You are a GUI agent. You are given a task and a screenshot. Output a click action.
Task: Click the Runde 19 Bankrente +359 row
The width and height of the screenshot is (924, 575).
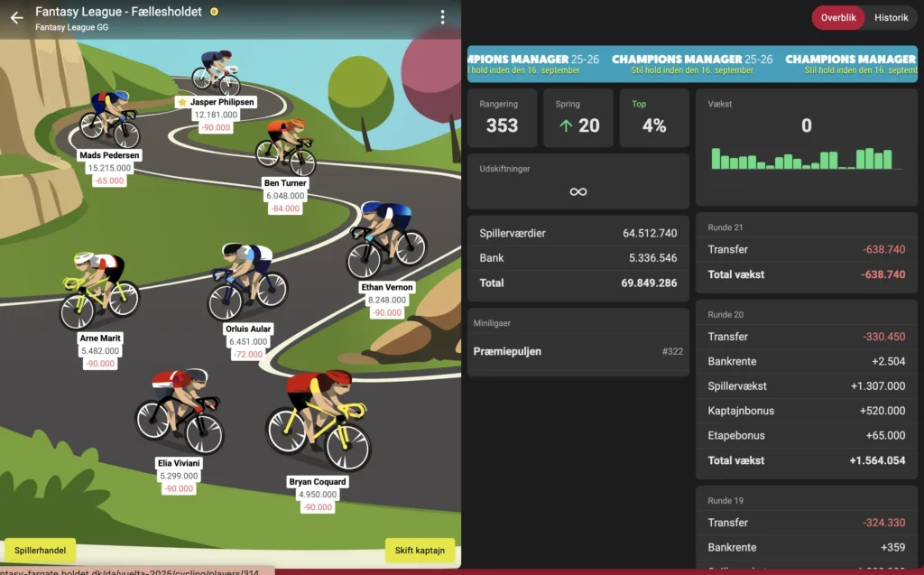tap(806, 548)
